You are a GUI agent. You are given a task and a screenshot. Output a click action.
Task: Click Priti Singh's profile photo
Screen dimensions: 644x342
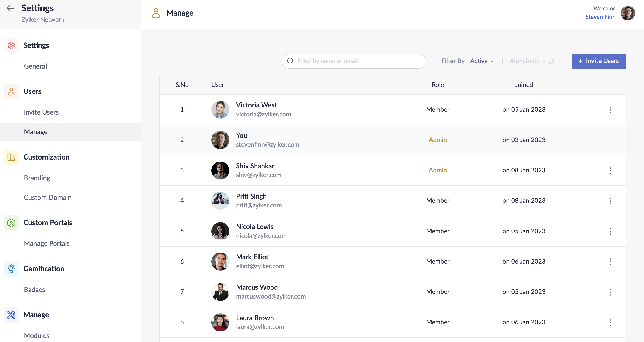pos(220,201)
